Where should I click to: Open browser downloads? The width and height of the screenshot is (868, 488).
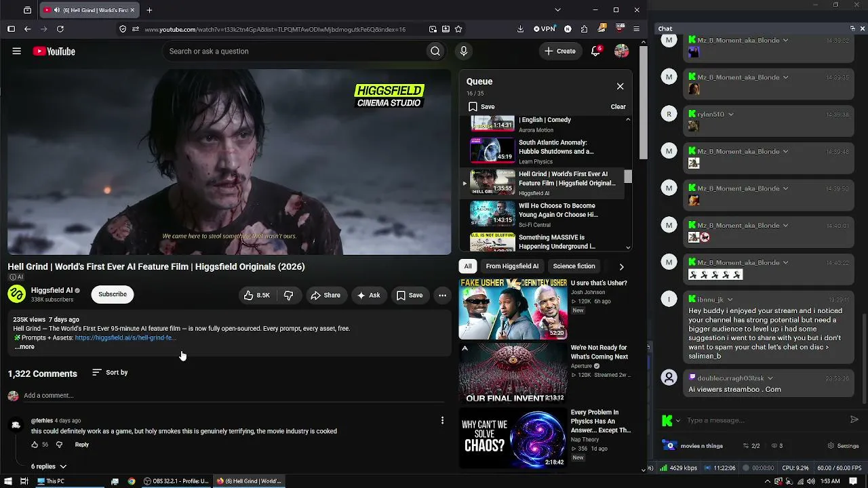tap(520, 29)
